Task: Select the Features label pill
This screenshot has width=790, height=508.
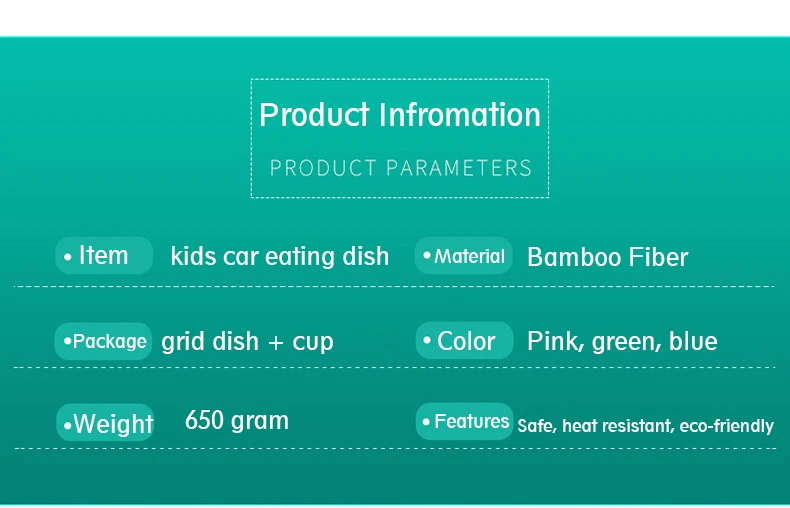Action: coord(465,421)
